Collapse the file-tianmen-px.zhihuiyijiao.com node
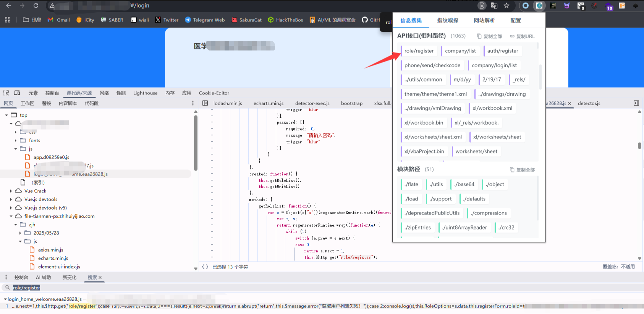The image size is (644, 314). coord(11,216)
